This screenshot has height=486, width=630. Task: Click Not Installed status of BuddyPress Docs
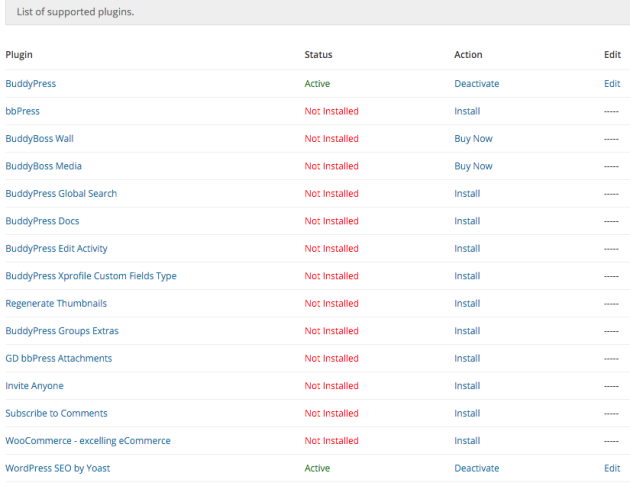coord(331,221)
